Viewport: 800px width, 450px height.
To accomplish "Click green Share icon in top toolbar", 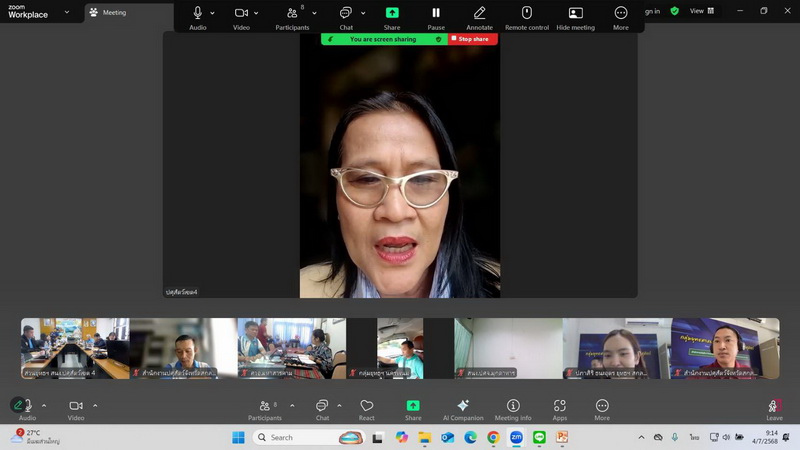I will (392, 13).
